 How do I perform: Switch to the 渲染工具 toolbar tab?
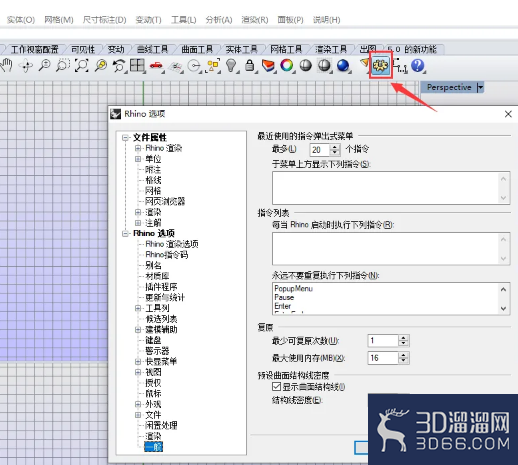tap(331, 49)
